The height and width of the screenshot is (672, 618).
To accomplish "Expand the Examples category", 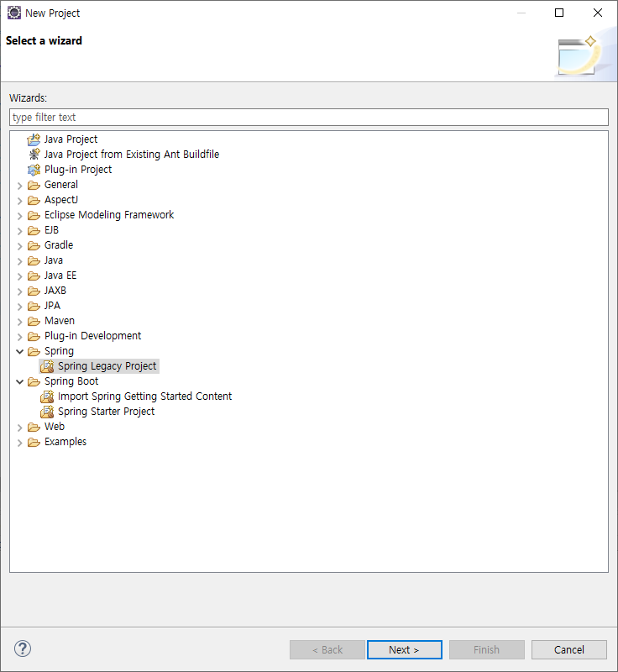I will 19,443.
